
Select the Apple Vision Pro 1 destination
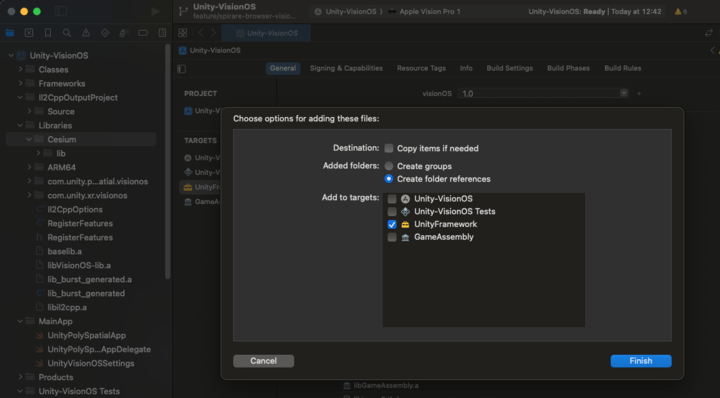pyautogui.click(x=425, y=11)
